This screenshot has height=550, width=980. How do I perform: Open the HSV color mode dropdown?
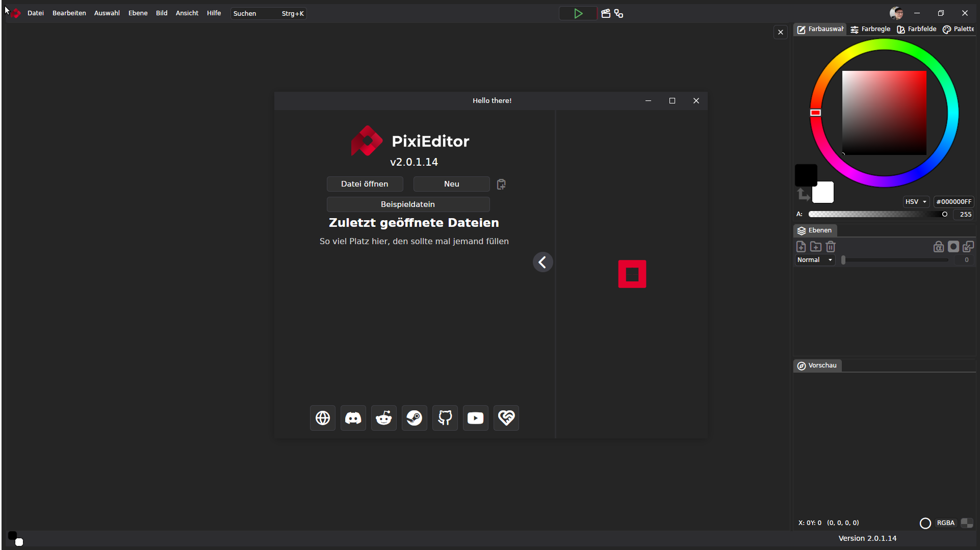pos(916,202)
